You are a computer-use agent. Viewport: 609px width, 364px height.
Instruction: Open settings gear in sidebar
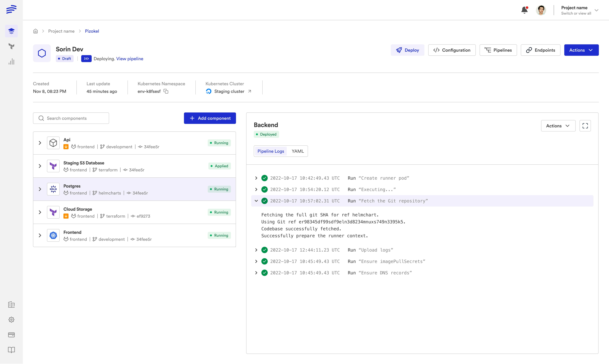(x=11, y=320)
